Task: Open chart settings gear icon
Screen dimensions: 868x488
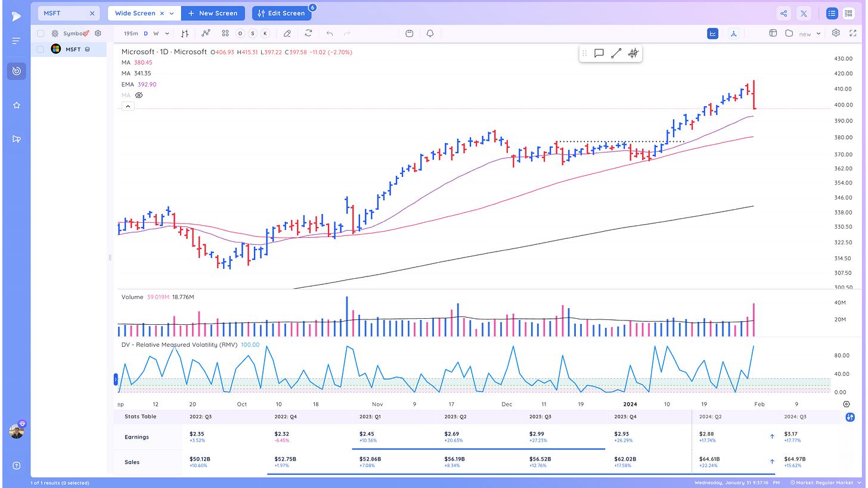Action: [x=836, y=33]
